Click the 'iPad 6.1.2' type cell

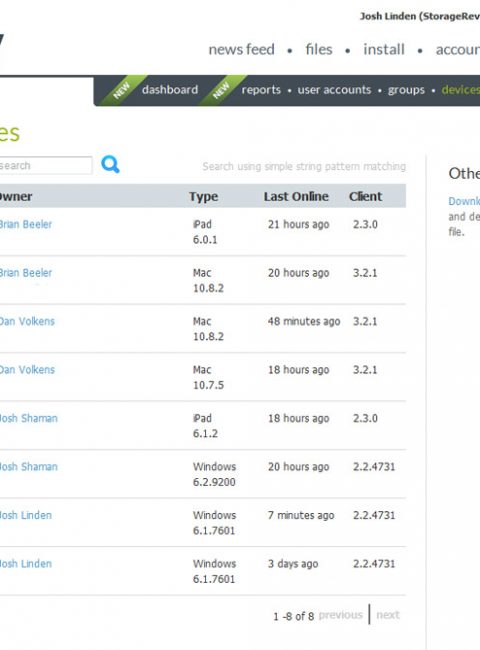(x=205, y=426)
